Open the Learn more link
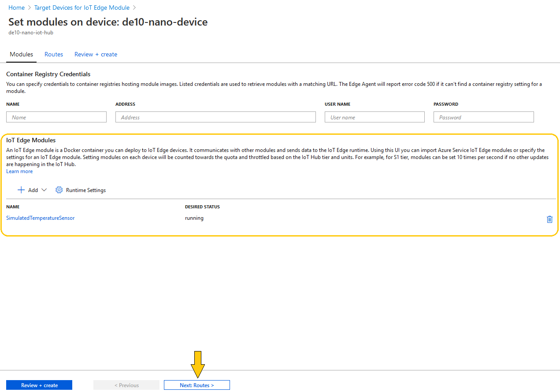 pyautogui.click(x=19, y=171)
